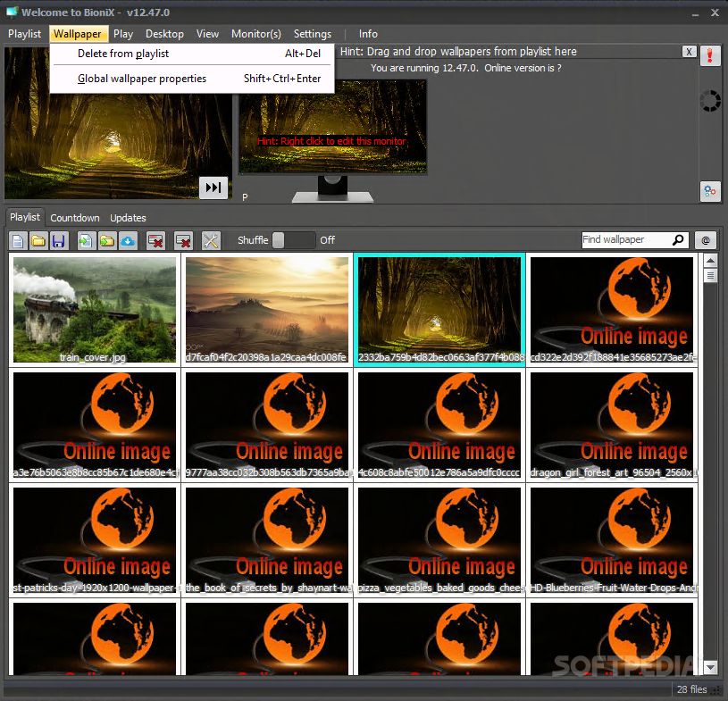Click the cloud download icon
Screen dimensions: 728x701
(x=128, y=240)
